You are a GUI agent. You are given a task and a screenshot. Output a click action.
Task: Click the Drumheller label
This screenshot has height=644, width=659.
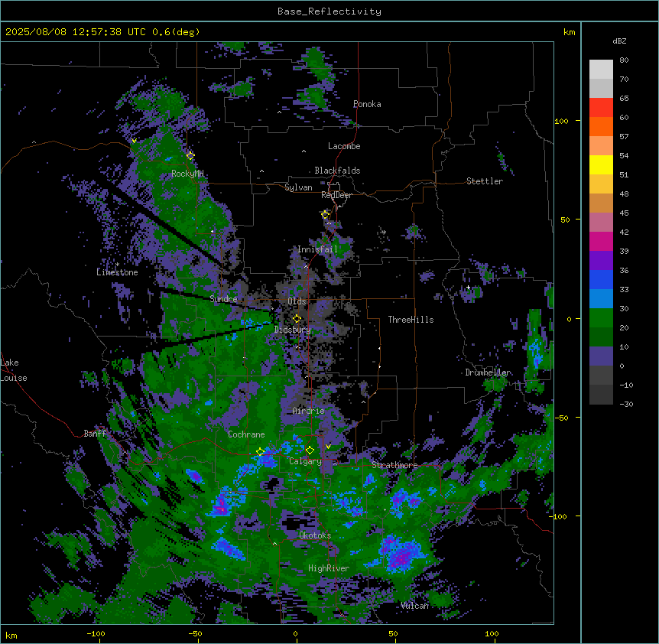pos(488,372)
